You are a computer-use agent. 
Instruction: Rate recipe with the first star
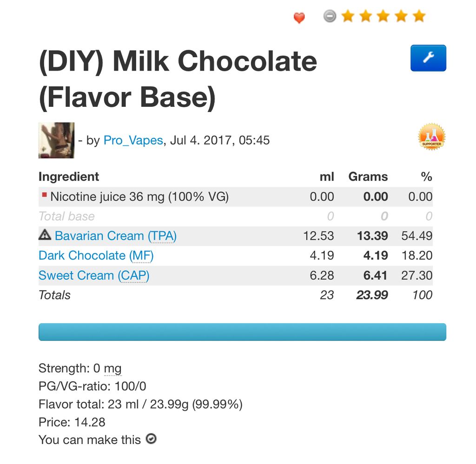(x=348, y=16)
